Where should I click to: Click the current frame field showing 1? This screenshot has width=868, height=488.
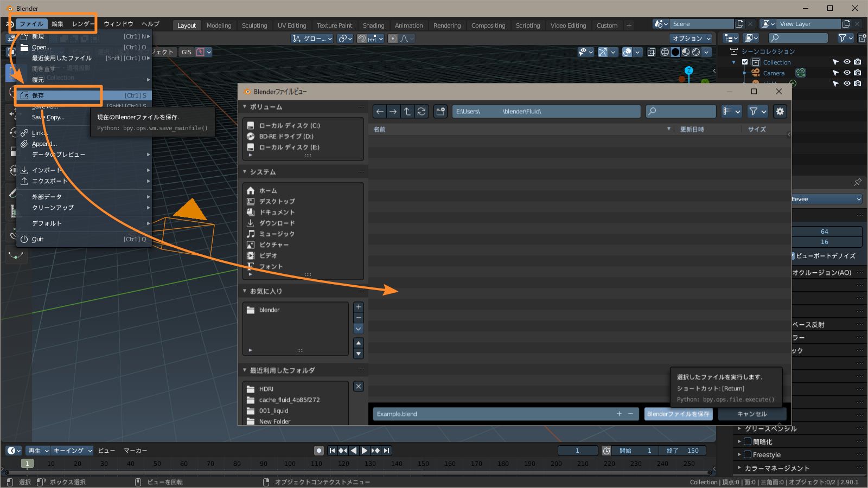click(578, 451)
